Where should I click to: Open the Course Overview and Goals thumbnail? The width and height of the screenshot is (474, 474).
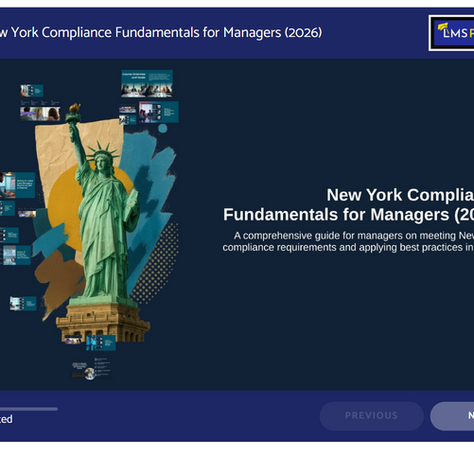tap(147, 84)
